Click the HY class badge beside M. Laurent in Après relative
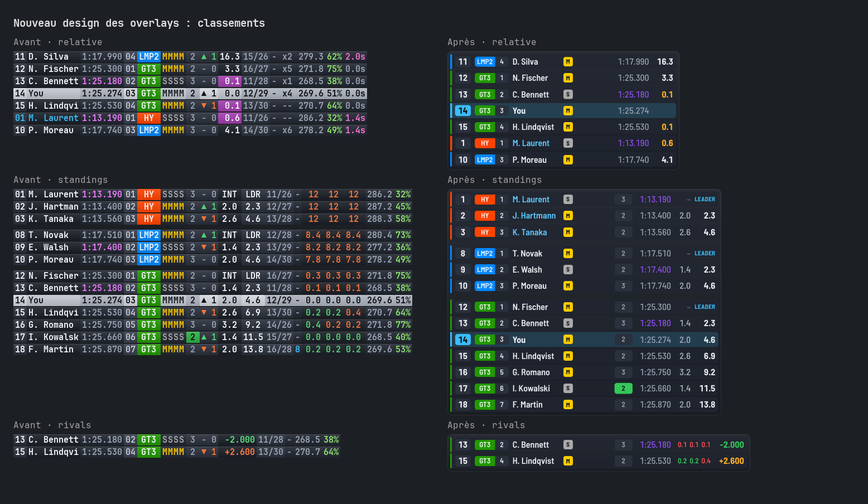This screenshot has height=504, width=868. 485,143
